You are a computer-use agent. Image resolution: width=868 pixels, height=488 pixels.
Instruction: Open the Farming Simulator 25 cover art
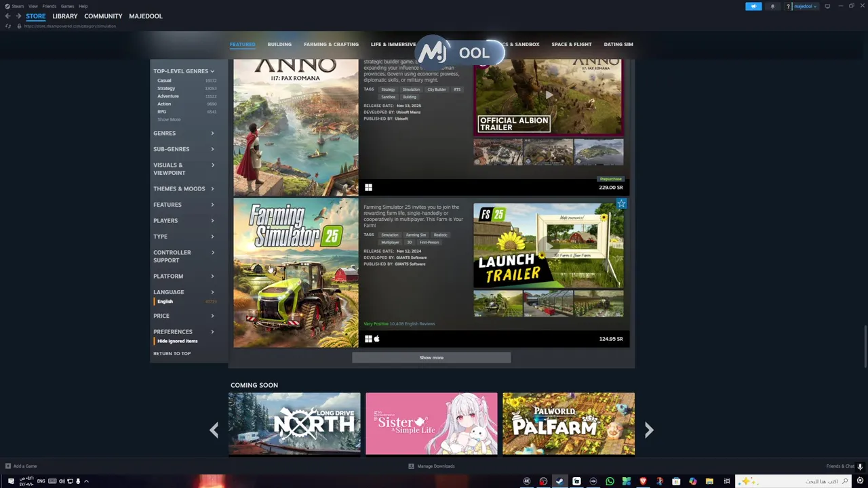coord(296,272)
